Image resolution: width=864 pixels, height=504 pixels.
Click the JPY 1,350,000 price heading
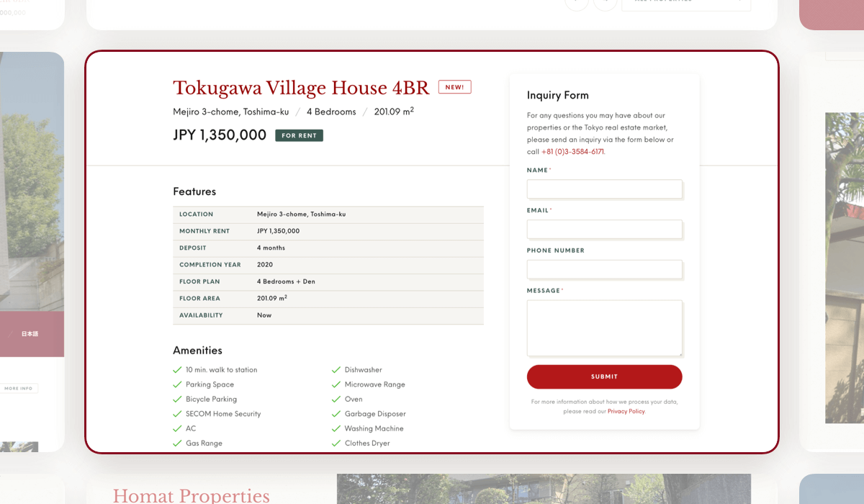(220, 135)
